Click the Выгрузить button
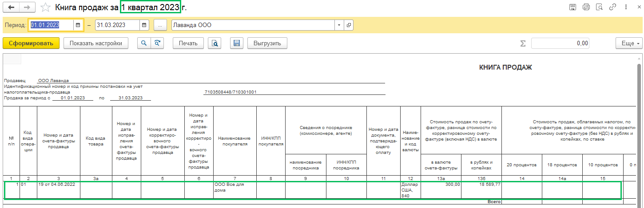The height and width of the screenshot is (208, 644). tap(267, 43)
